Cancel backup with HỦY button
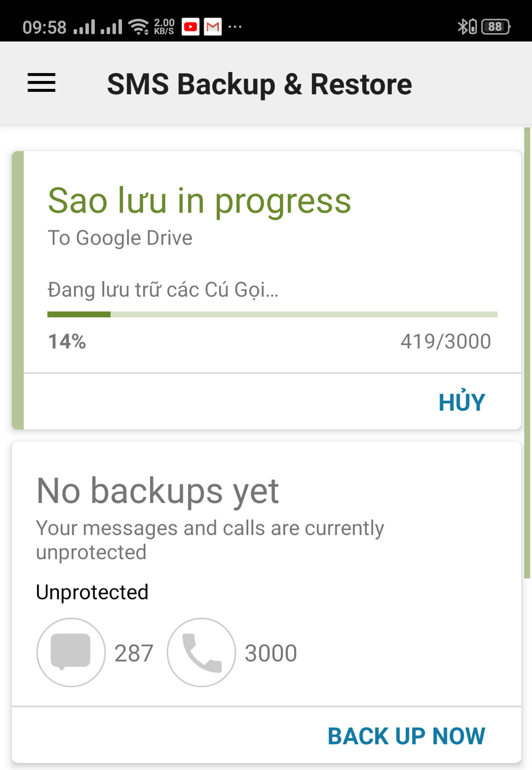The height and width of the screenshot is (770, 532). pos(462,402)
